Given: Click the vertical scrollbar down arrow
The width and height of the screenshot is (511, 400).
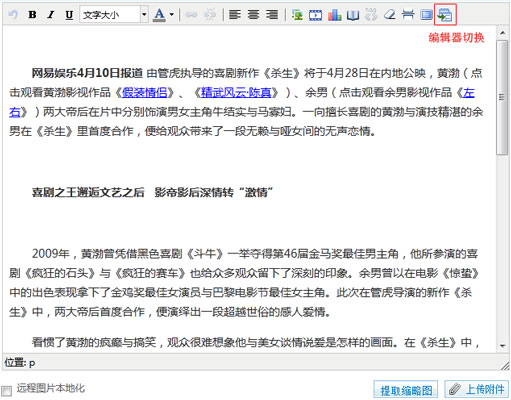Looking at the screenshot, I should point(502,346).
